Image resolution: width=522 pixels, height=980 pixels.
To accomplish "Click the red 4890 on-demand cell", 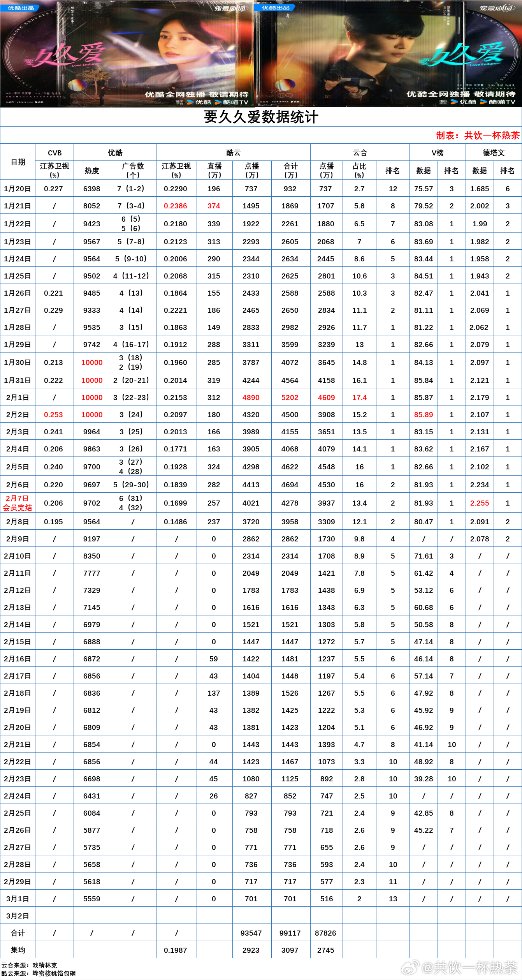I will coord(251,397).
